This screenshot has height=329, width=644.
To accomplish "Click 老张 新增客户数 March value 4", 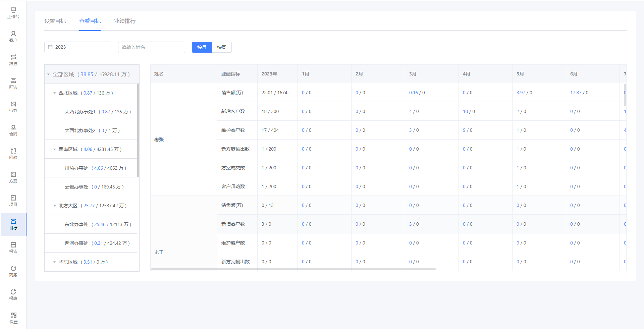I will (x=411, y=111).
